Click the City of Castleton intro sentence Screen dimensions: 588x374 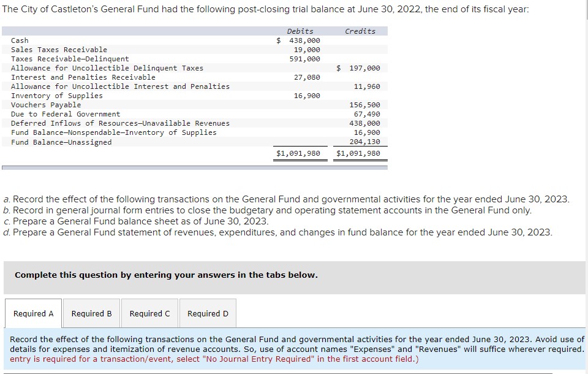tap(265, 9)
